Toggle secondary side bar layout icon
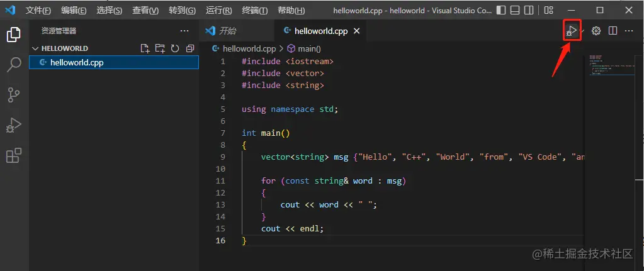 [x=529, y=10]
